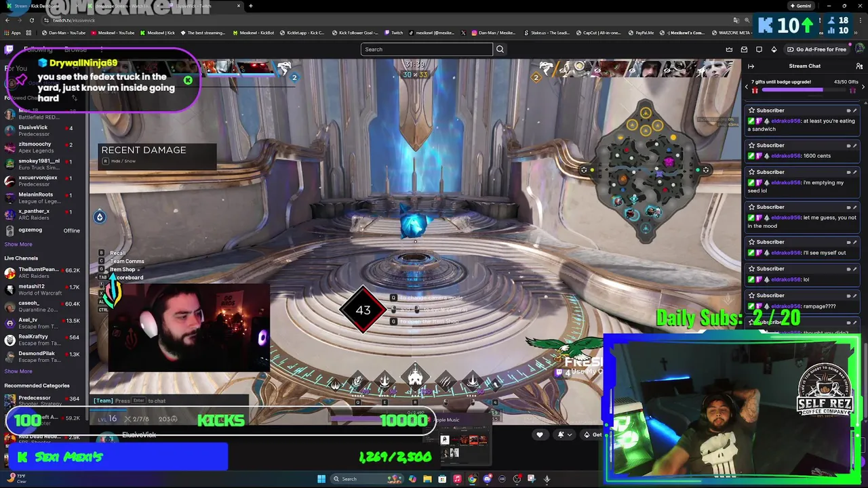
Task: Open the Predecessor recommended category
Action: 42,401
